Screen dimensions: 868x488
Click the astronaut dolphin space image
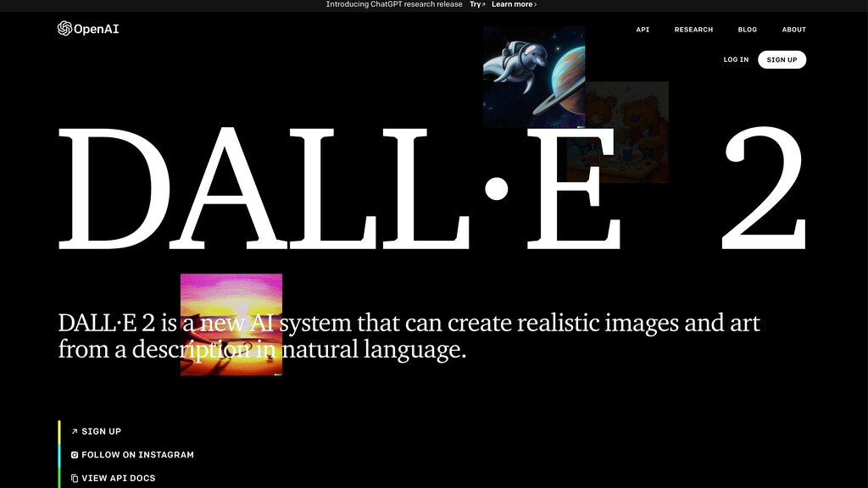tap(533, 76)
